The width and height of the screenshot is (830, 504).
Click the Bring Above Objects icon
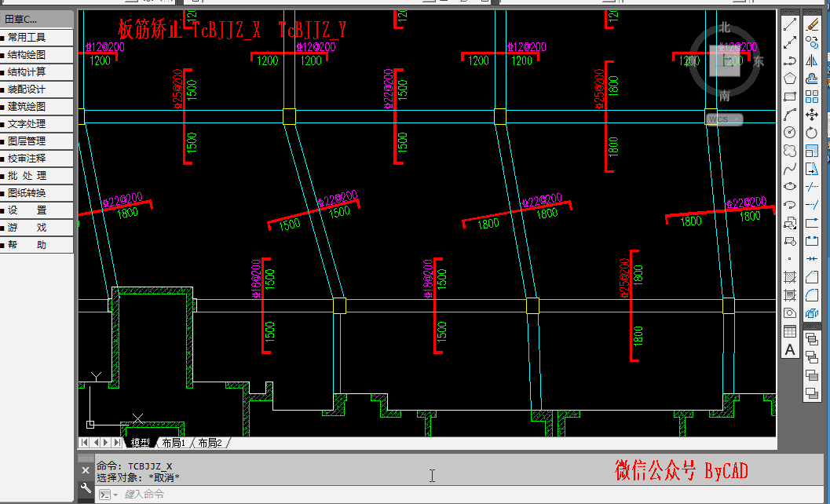(812, 375)
